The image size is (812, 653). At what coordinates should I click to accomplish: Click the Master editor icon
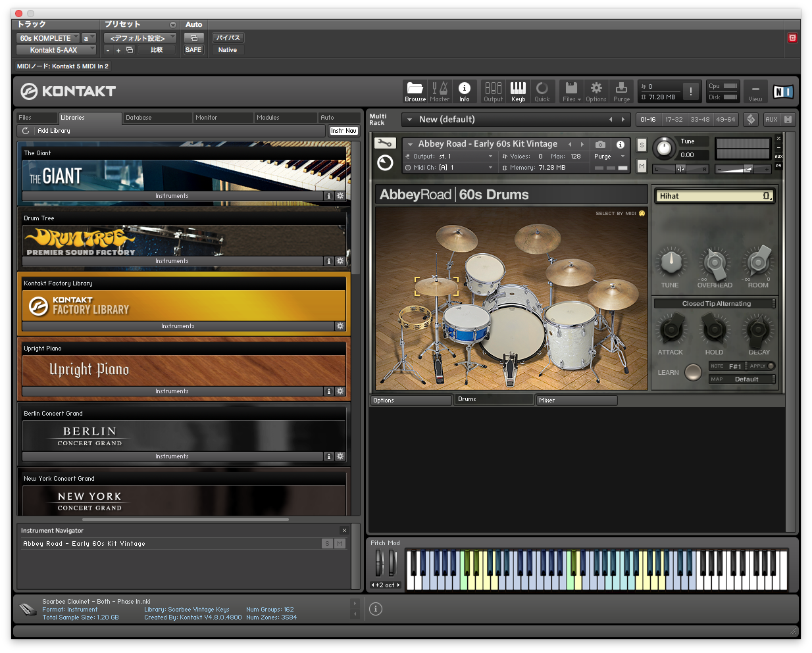tap(440, 91)
